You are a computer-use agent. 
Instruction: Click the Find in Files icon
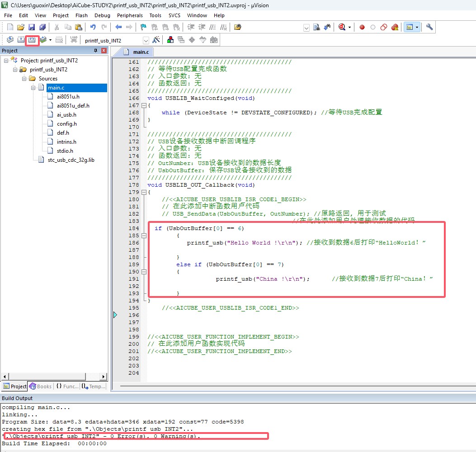(x=237, y=27)
